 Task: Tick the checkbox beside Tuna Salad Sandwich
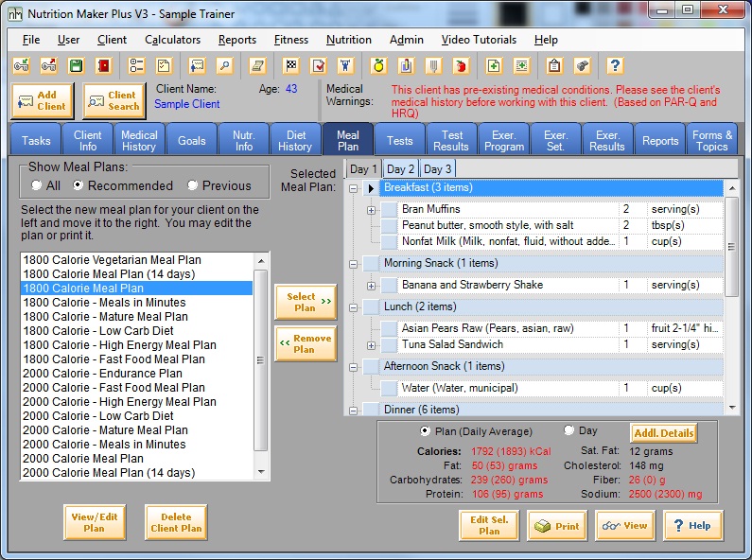(x=389, y=344)
